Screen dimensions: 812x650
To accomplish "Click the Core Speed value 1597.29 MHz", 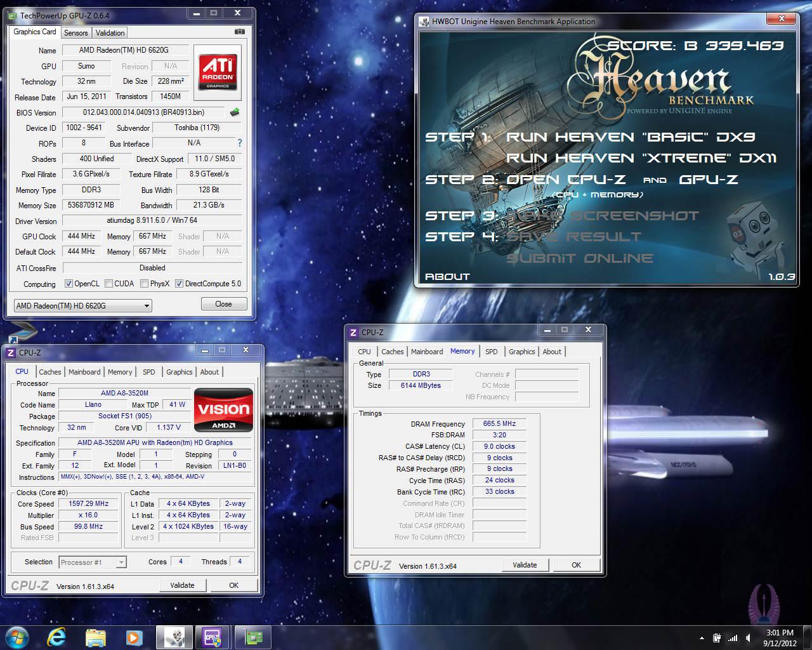I will (88, 503).
